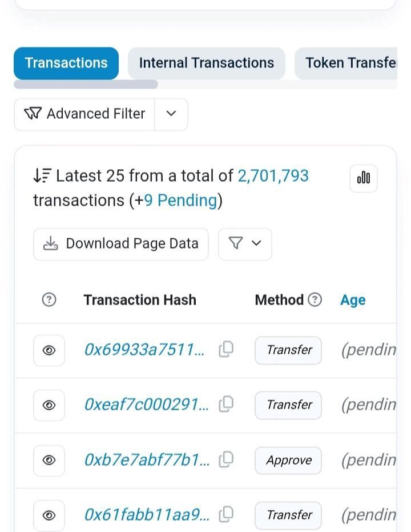Expand the Advanced Filter dropdown arrow
The image size is (411, 532).
(171, 114)
